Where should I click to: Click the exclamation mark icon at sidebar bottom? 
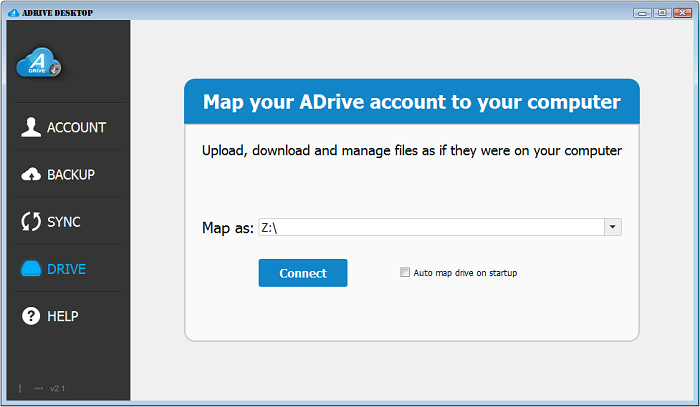tap(20, 388)
